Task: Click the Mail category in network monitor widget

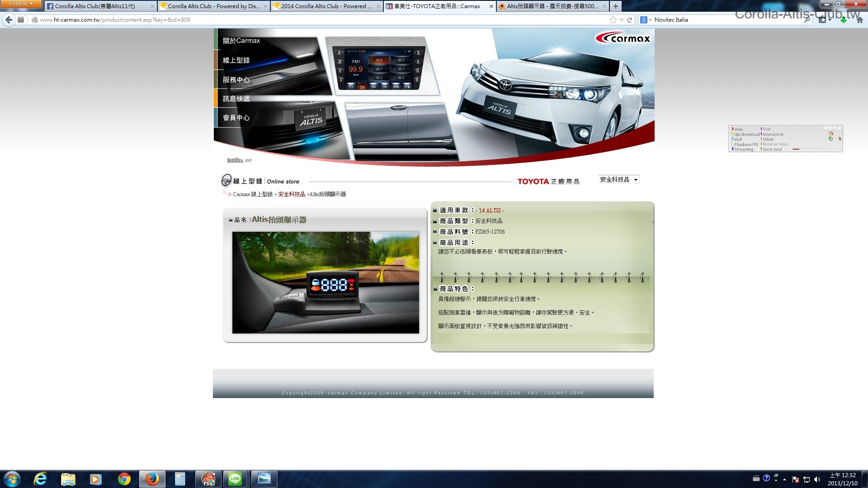Action: tap(737, 139)
